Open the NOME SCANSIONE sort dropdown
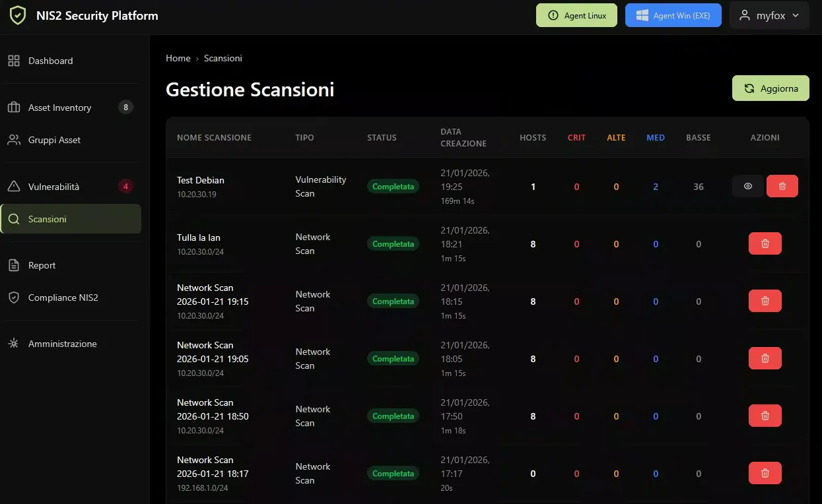822x504 pixels. 214,137
